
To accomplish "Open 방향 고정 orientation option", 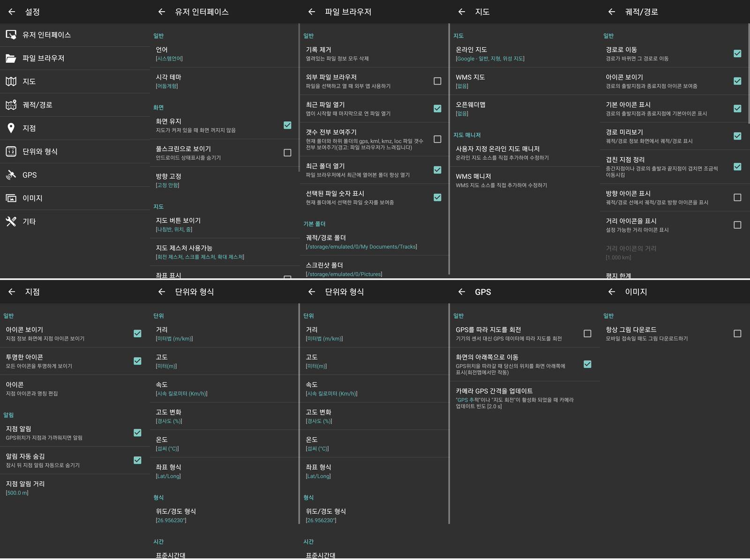I will click(x=225, y=180).
